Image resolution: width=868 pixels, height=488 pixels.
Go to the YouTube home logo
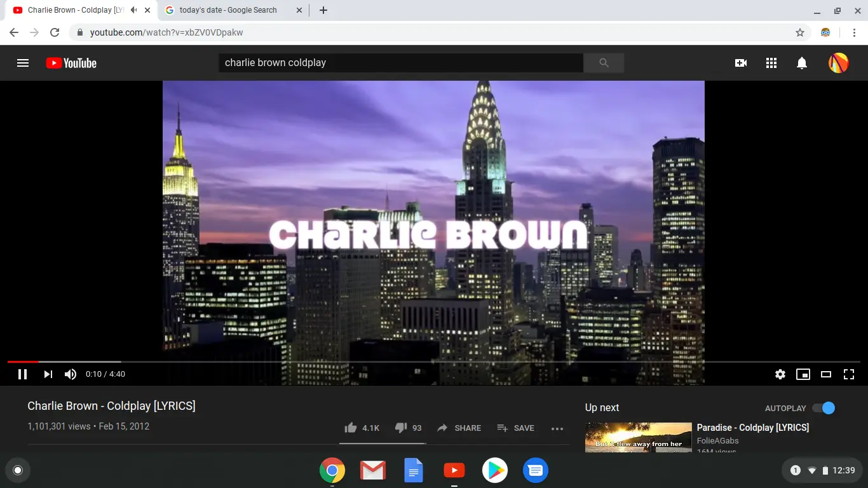coord(71,63)
